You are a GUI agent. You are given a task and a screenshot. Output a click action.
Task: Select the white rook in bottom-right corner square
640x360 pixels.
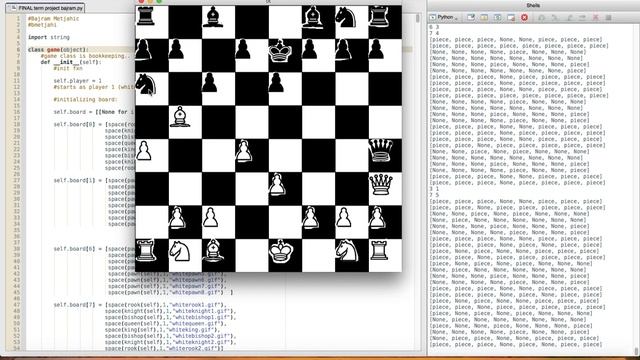coord(379,250)
